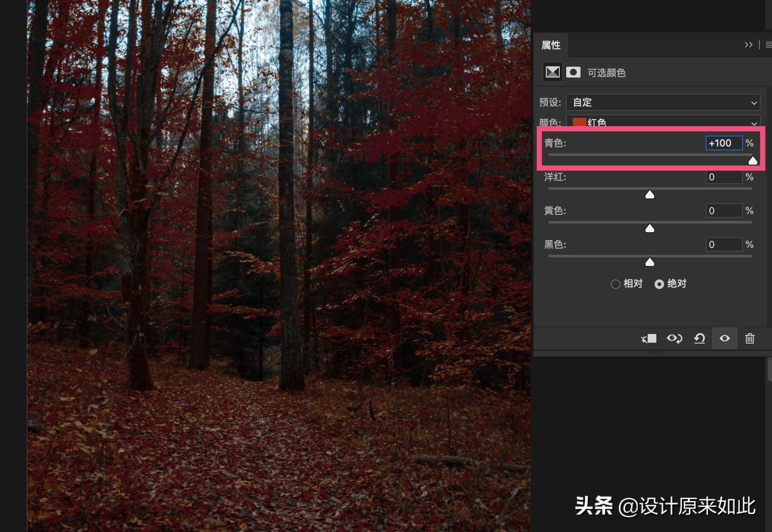The image size is (772, 532).
Task: Click the 洋红 magenta slider handle
Action: click(649, 195)
